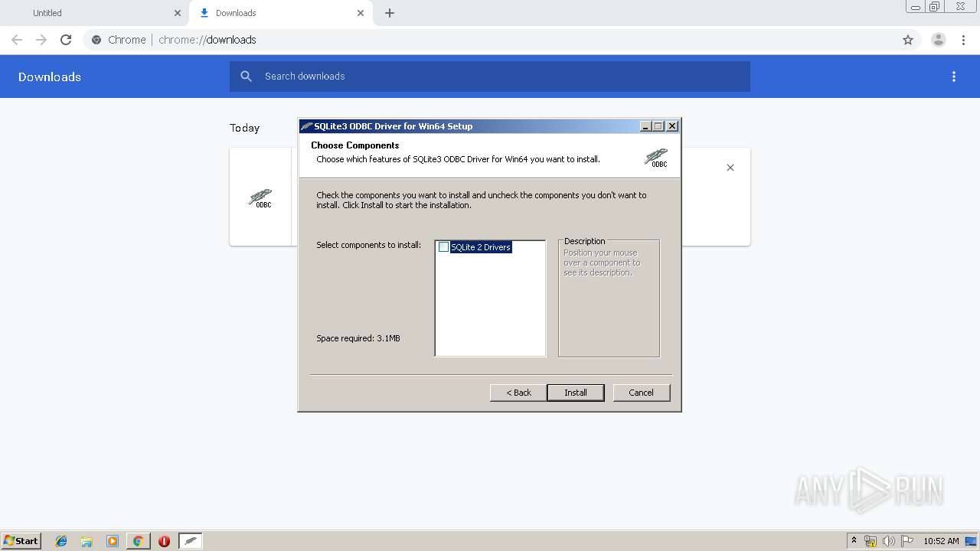Reload the downloads page

(66, 40)
